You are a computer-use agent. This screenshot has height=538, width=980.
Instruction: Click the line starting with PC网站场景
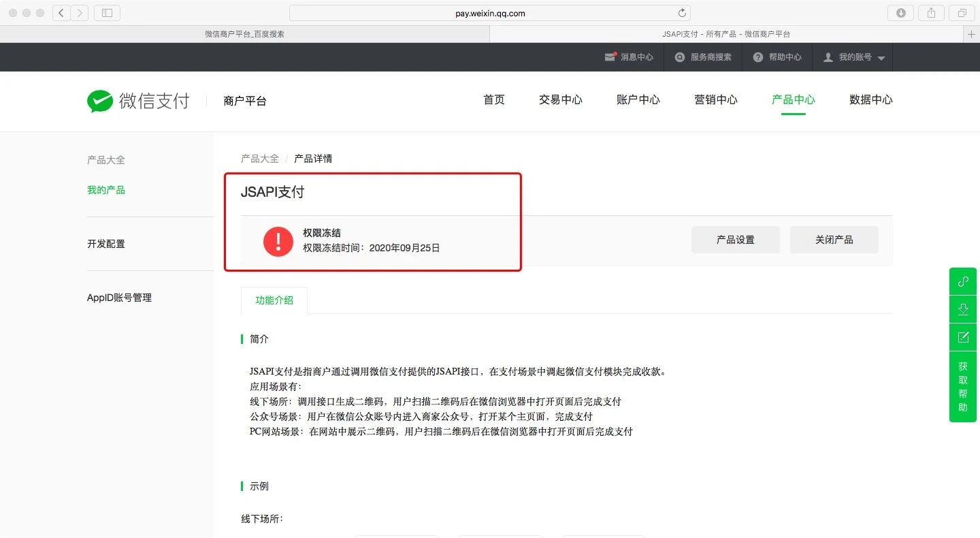441,432
